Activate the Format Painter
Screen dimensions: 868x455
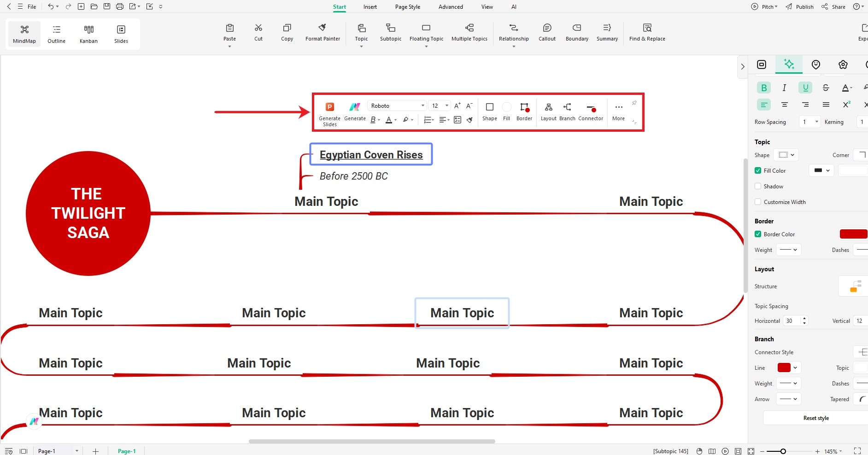pos(323,32)
